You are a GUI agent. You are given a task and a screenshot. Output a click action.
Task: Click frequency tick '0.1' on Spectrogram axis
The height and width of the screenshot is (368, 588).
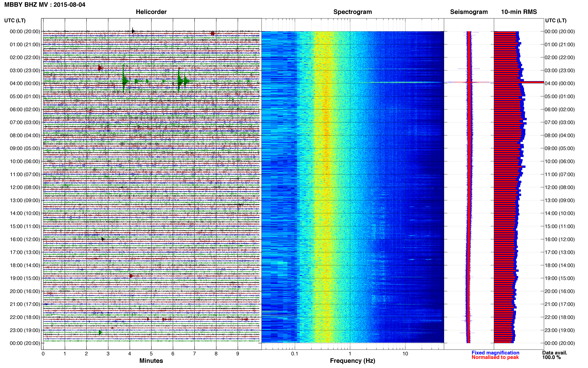(295, 354)
